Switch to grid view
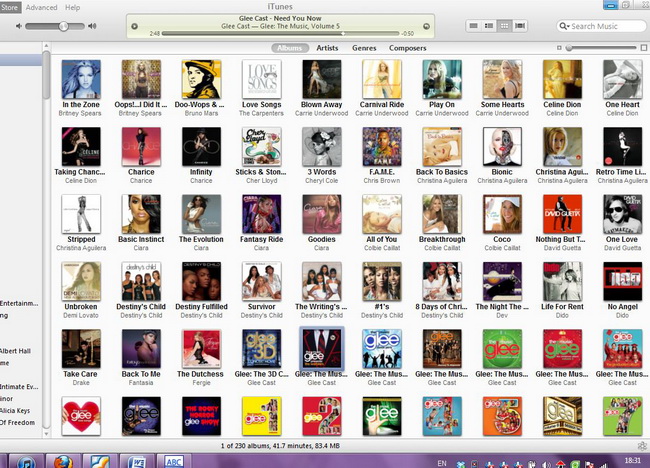This screenshot has height=468, width=650. pyautogui.click(x=504, y=26)
